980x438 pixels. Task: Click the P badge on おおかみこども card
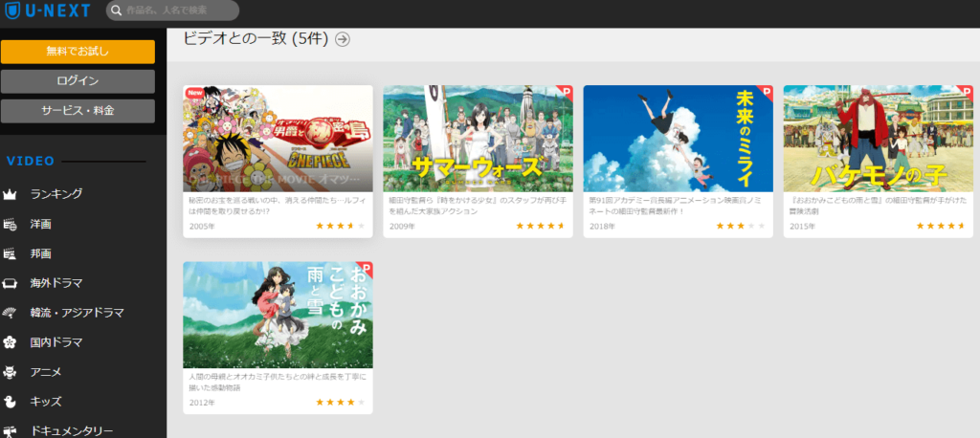[x=366, y=269]
